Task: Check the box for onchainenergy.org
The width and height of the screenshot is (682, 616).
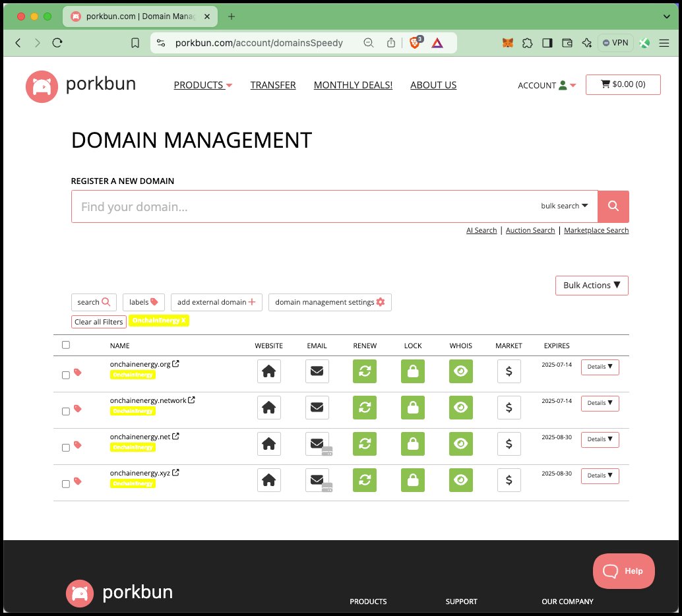Action: 66,375
